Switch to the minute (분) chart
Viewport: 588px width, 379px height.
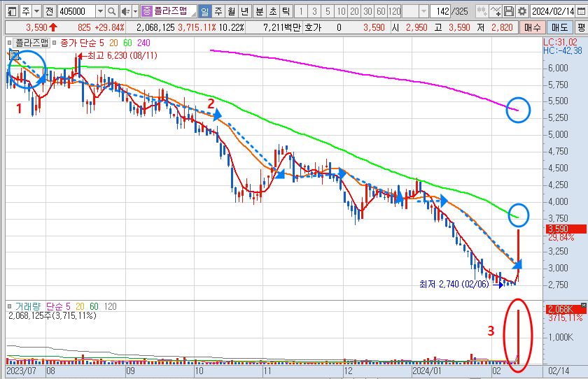[260, 12]
